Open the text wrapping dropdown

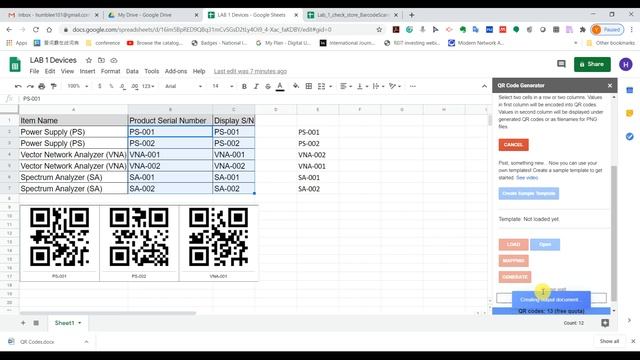coord(378,86)
